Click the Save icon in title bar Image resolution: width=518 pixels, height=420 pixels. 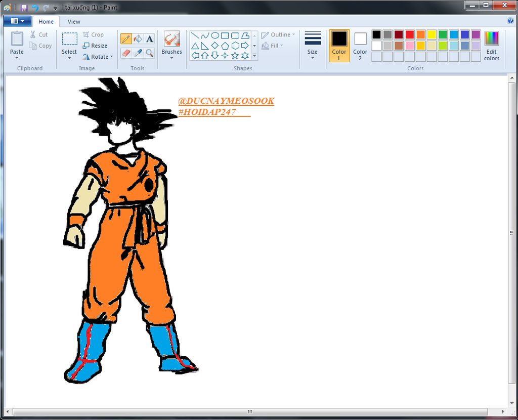click(24, 8)
